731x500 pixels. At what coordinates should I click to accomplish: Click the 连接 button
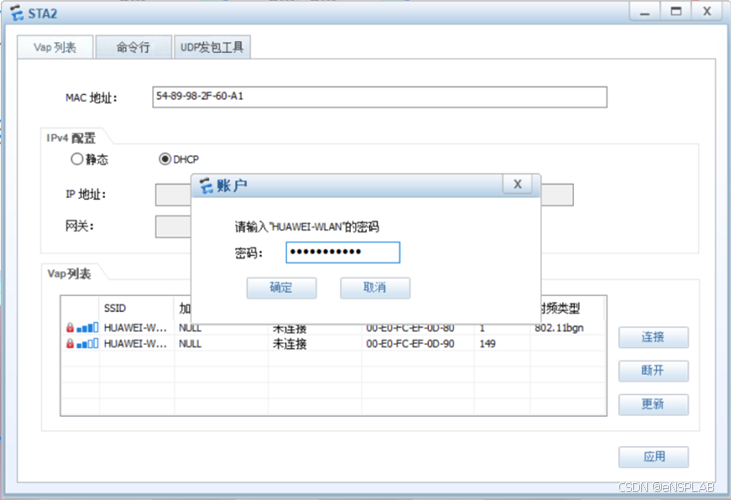coord(653,337)
